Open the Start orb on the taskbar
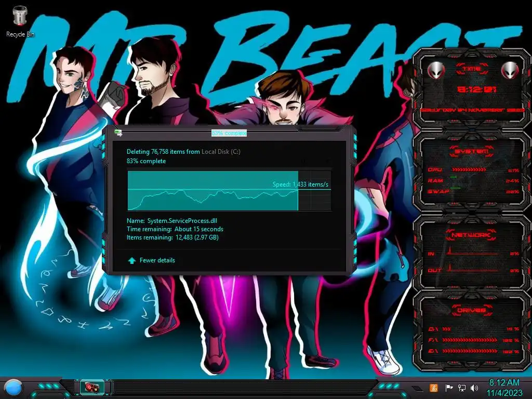This screenshot has width=532, height=399. pos(14,388)
